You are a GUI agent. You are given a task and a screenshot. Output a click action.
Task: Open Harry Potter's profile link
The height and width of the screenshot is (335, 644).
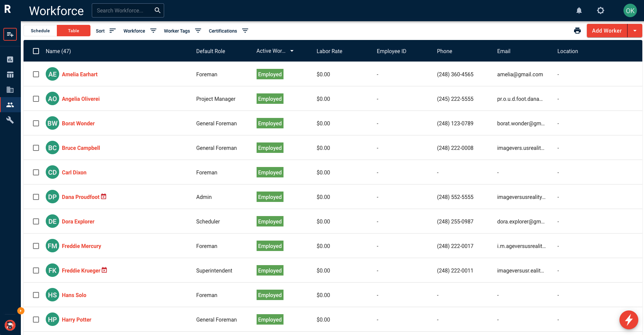click(76, 320)
